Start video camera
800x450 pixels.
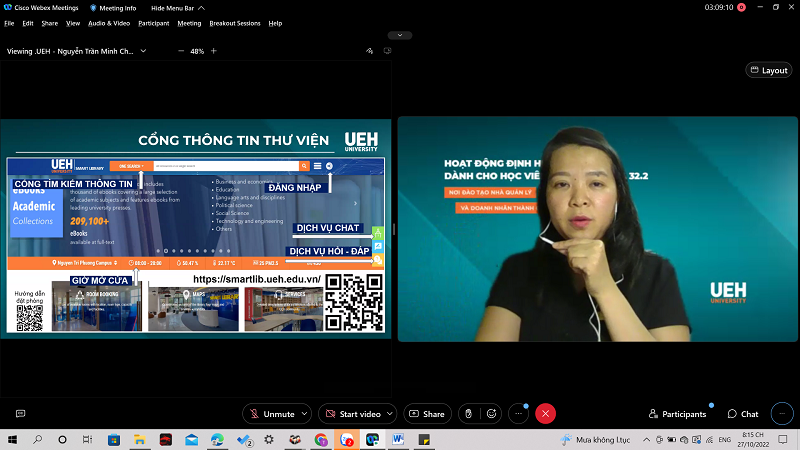(353, 414)
